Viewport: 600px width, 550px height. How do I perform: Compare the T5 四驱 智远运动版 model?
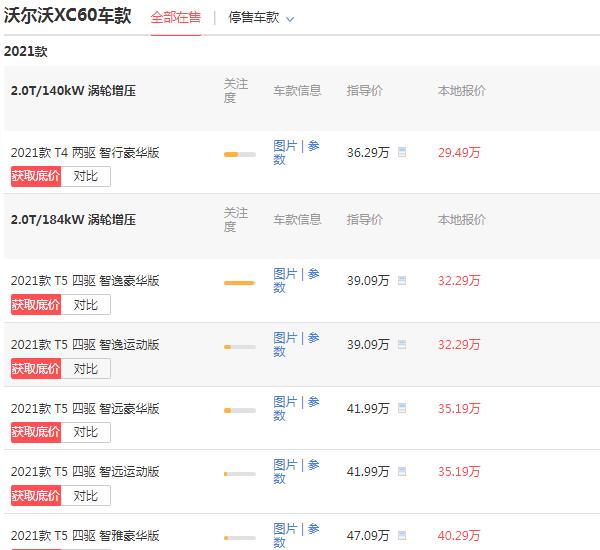coord(86,496)
